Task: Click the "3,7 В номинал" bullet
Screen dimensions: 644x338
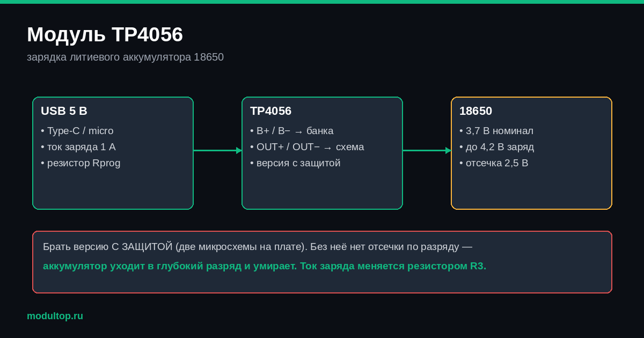Action: (496, 131)
